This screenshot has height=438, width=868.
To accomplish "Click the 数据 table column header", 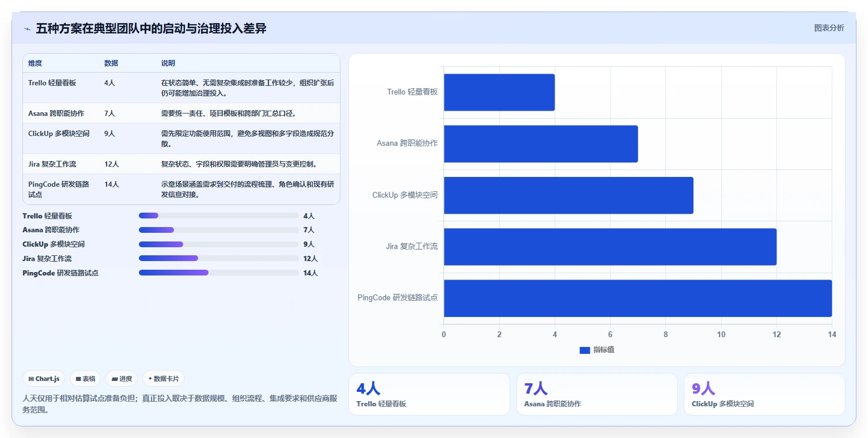I will coord(111,63).
